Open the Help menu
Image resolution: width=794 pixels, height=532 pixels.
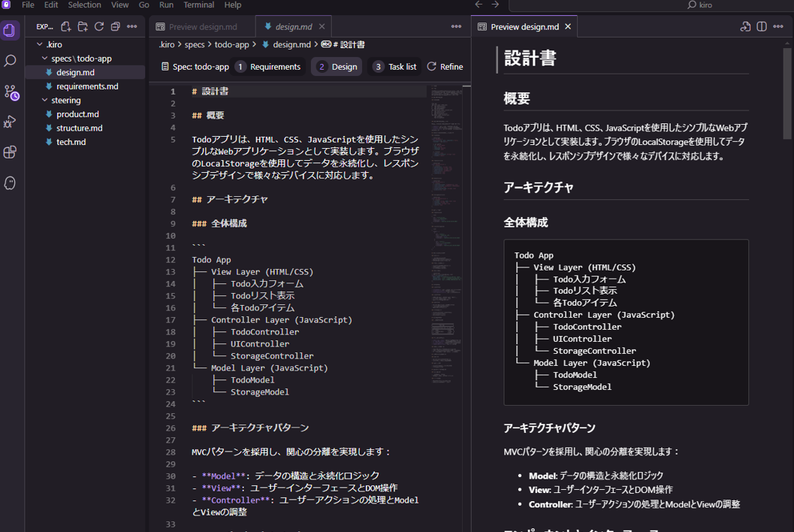(x=233, y=5)
